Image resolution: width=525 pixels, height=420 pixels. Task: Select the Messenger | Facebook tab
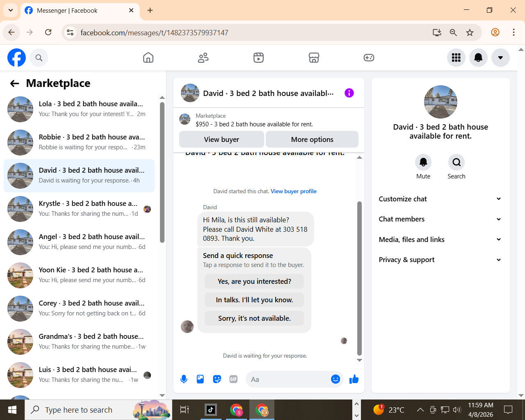80,11
